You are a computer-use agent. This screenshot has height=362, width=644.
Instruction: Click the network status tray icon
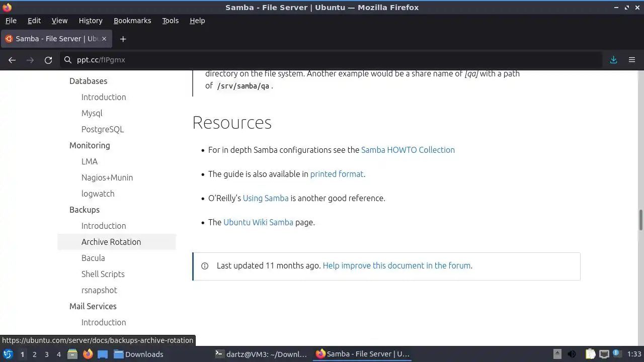tap(604, 354)
